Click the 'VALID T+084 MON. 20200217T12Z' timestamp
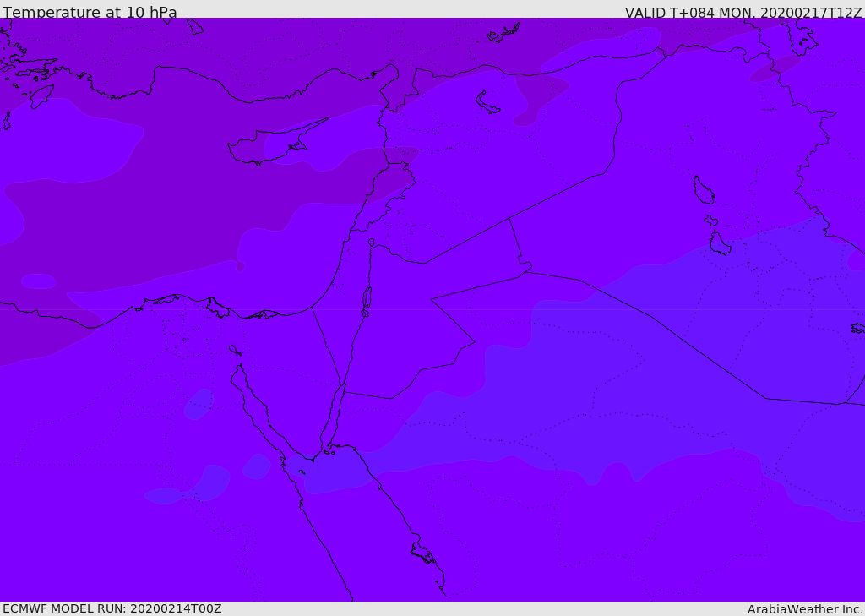The height and width of the screenshot is (616, 865). click(743, 12)
